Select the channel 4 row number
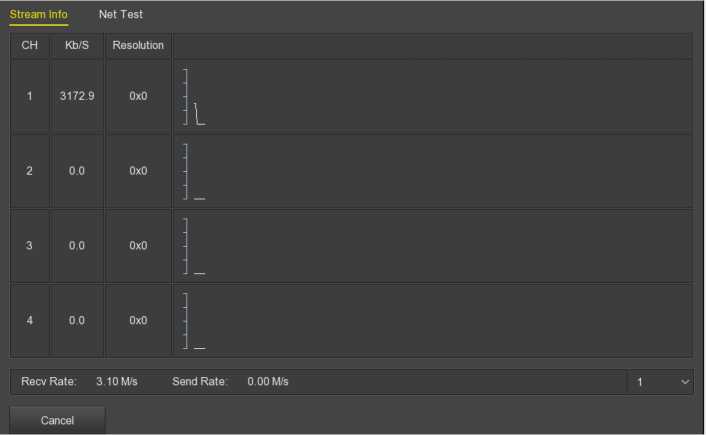Viewport: 706px width, 435px height. pos(29,320)
